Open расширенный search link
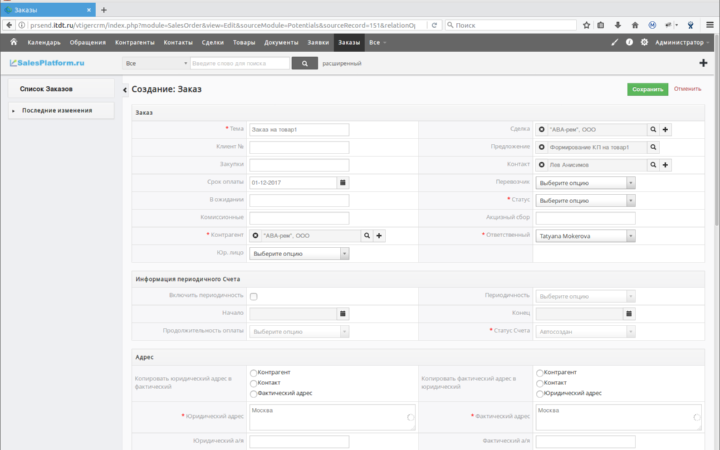720x450 pixels. click(342, 63)
